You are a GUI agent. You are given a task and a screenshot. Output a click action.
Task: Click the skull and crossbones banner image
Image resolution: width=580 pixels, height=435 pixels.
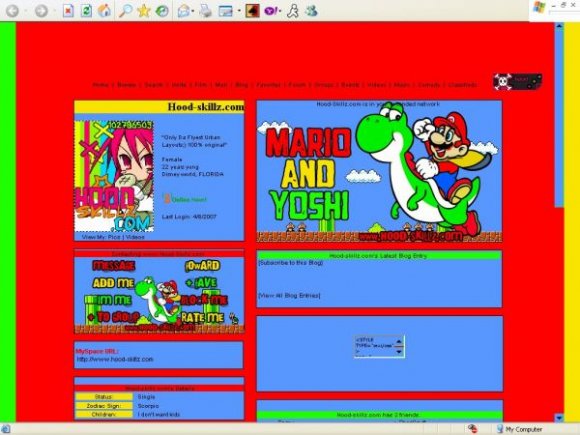pos(518,82)
